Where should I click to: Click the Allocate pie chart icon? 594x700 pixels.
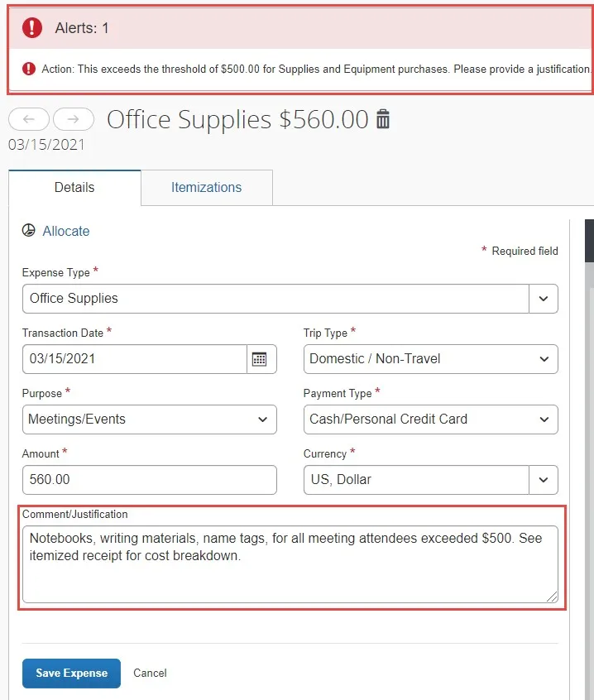29,230
